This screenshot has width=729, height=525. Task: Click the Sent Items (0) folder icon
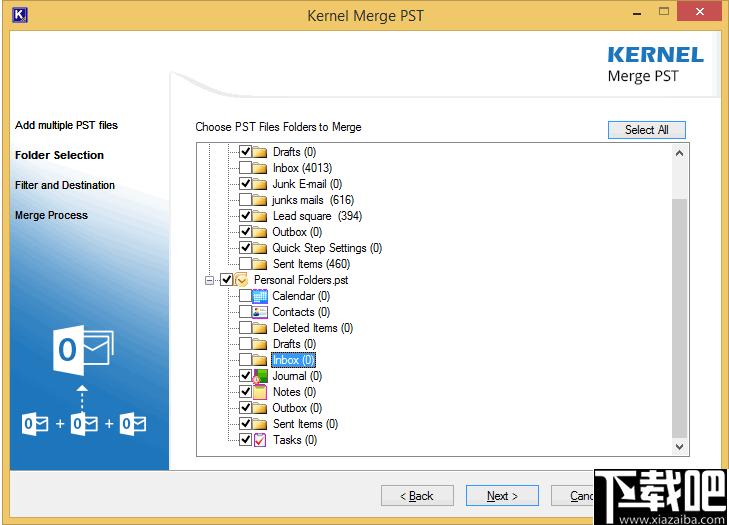coord(259,424)
